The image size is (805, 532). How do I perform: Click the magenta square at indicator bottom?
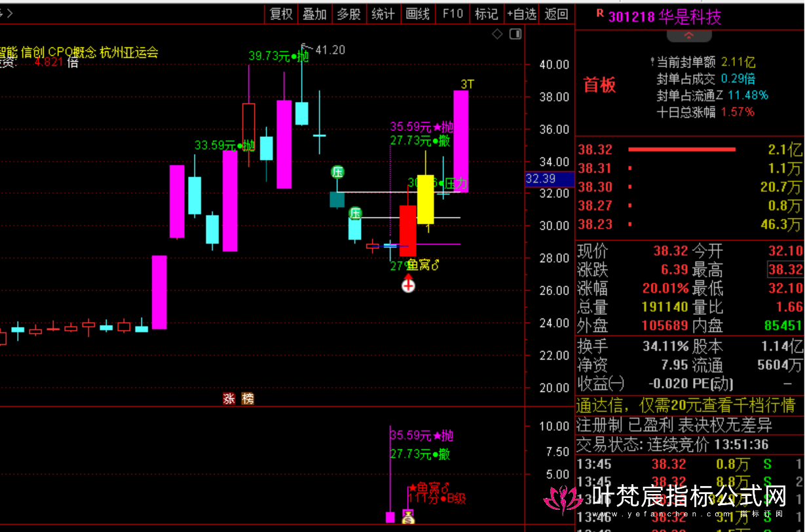pos(390,518)
